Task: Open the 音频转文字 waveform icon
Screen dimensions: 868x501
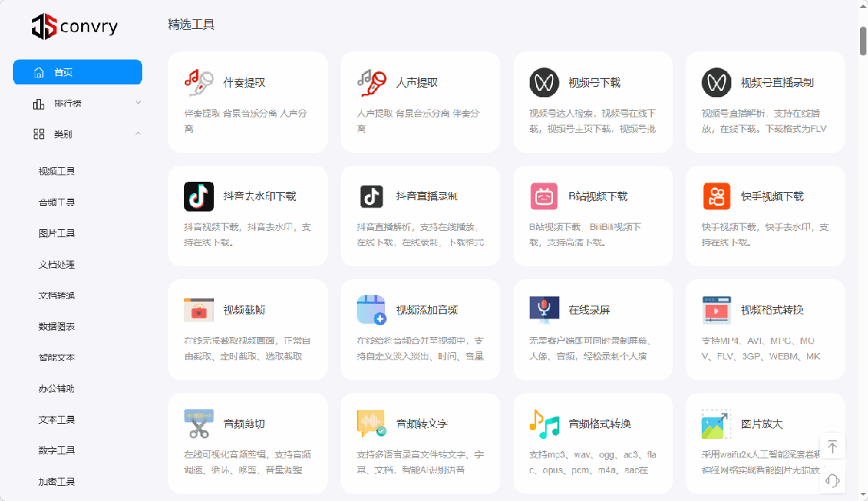Action: (x=371, y=422)
